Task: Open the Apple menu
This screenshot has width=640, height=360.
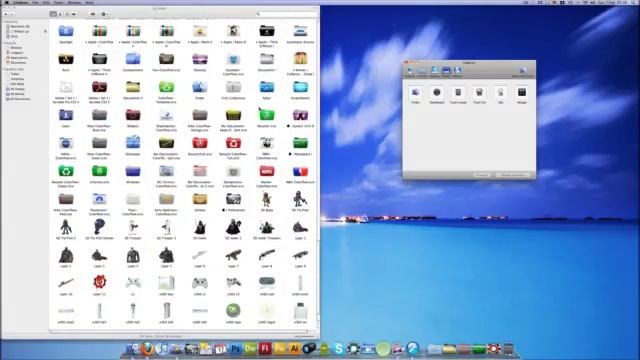Action: click(7, 2)
